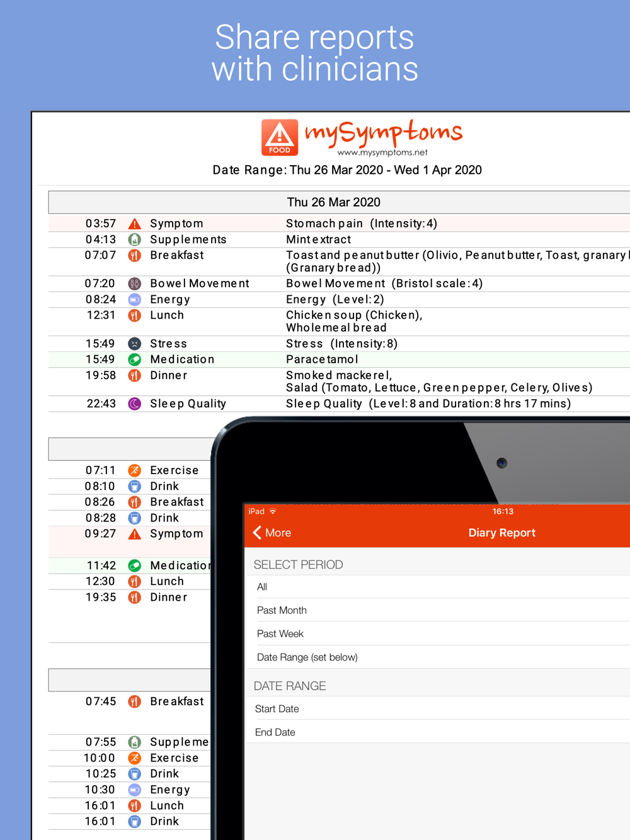
Task: Select the Energy (Level: 2) text
Action: pyautogui.click(x=335, y=299)
